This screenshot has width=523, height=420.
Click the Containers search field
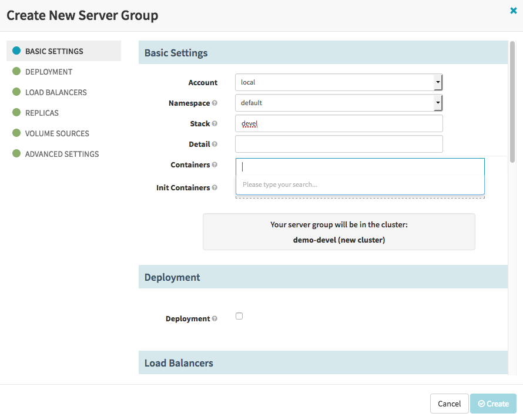click(360, 167)
